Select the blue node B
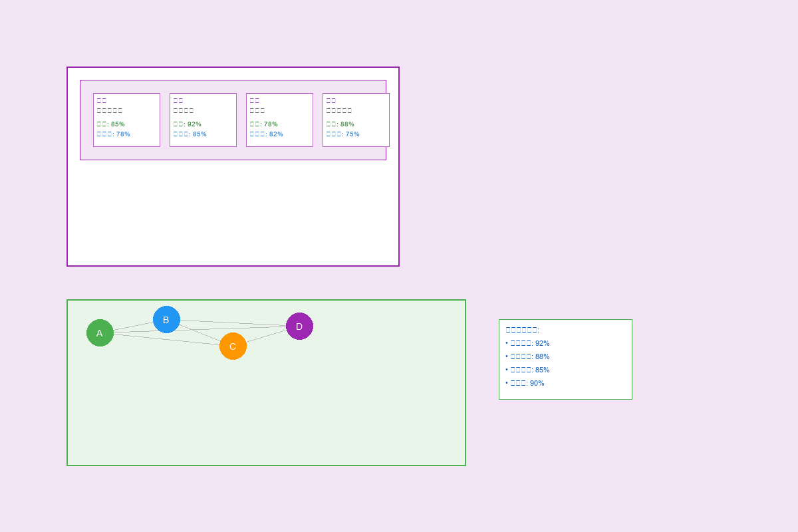Screen dimensions: 798x532 click(166, 320)
